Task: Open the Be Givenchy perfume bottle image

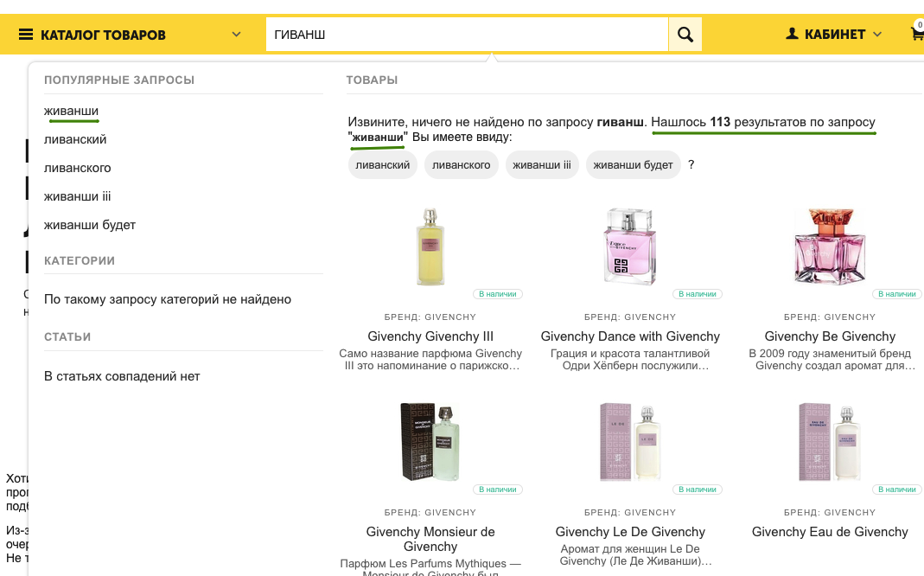Action: point(830,246)
